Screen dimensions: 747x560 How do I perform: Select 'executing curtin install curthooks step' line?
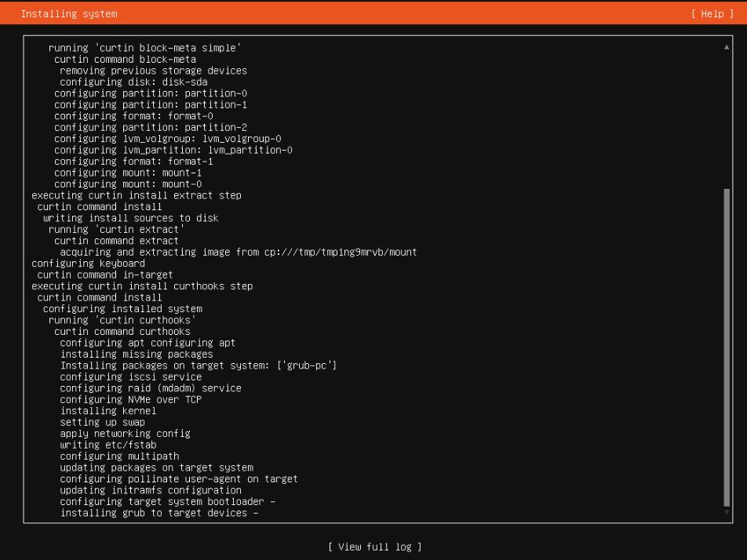click(x=142, y=286)
